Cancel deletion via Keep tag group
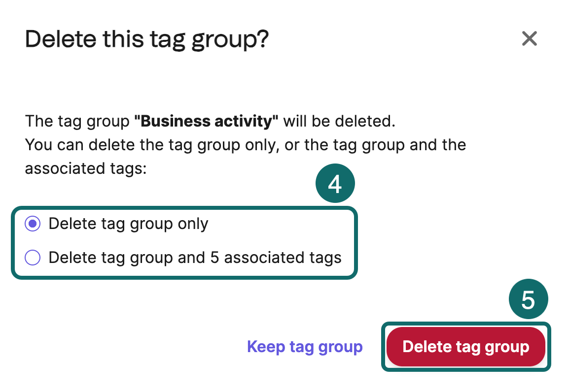The image size is (569, 392). [x=305, y=347]
